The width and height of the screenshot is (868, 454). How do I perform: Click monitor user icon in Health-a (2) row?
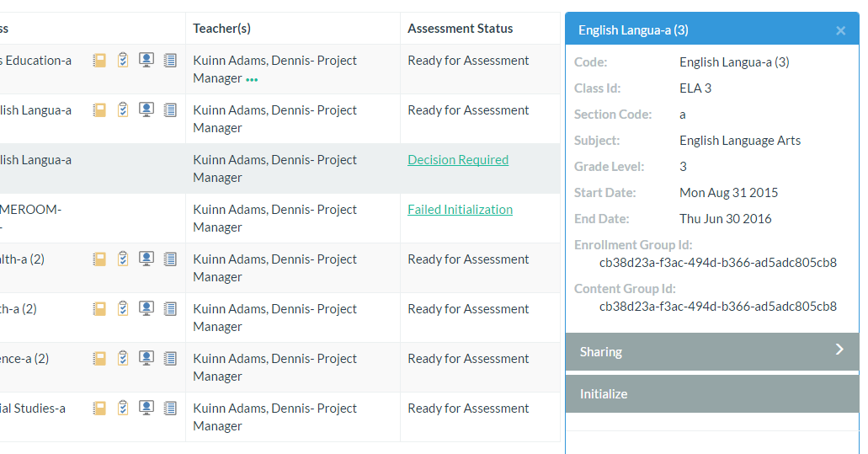[x=146, y=259]
